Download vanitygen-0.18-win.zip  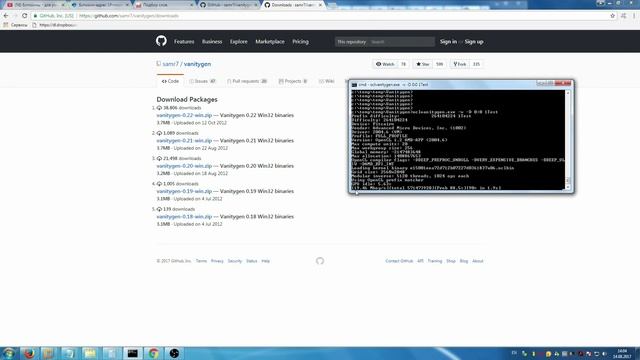click(x=184, y=216)
